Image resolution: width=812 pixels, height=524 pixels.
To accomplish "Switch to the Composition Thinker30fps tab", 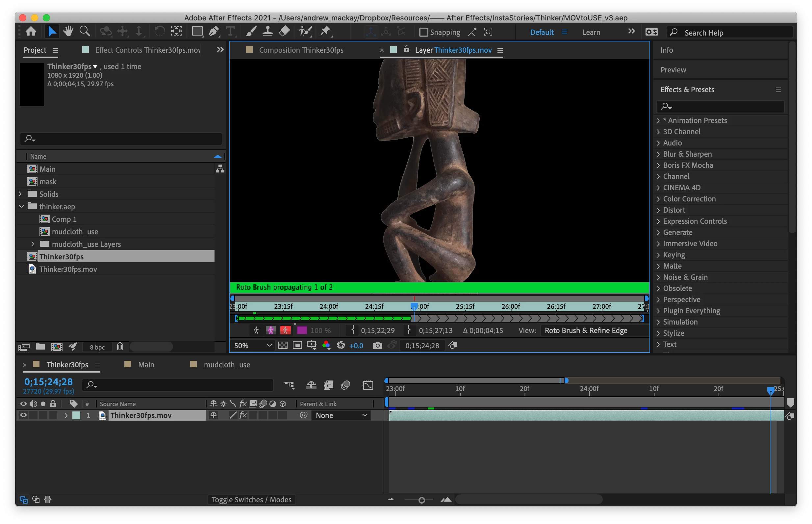I will (x=301, y=50).
